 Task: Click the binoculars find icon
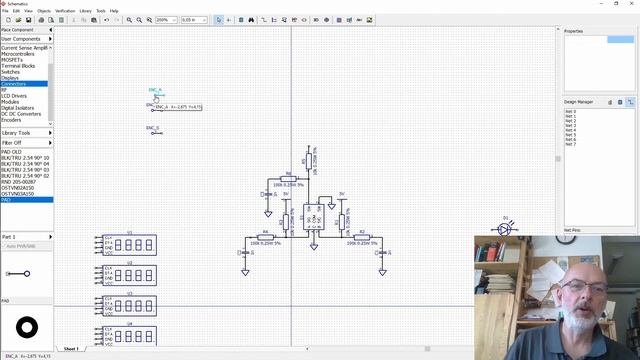point(251,20)
